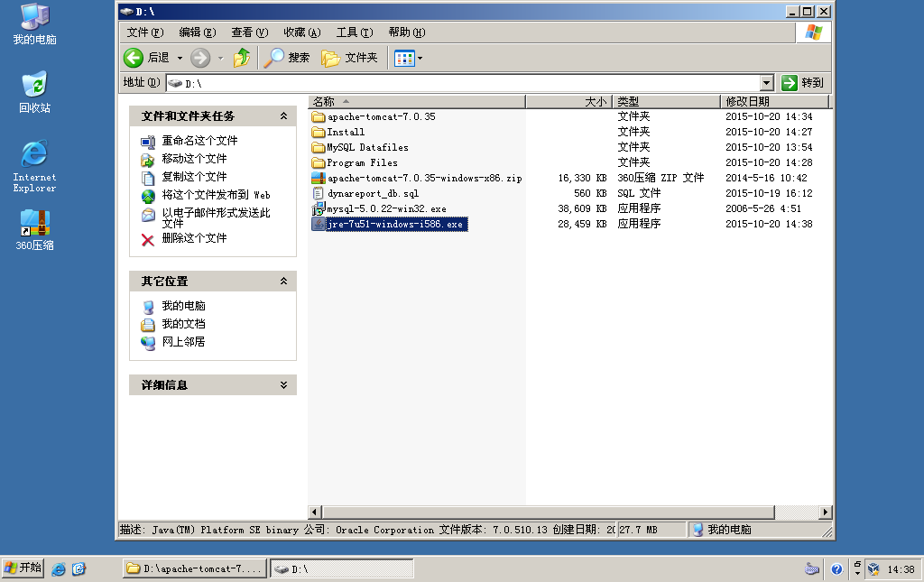Click the move file icon
924x582 pixels.
click(148, 160)
